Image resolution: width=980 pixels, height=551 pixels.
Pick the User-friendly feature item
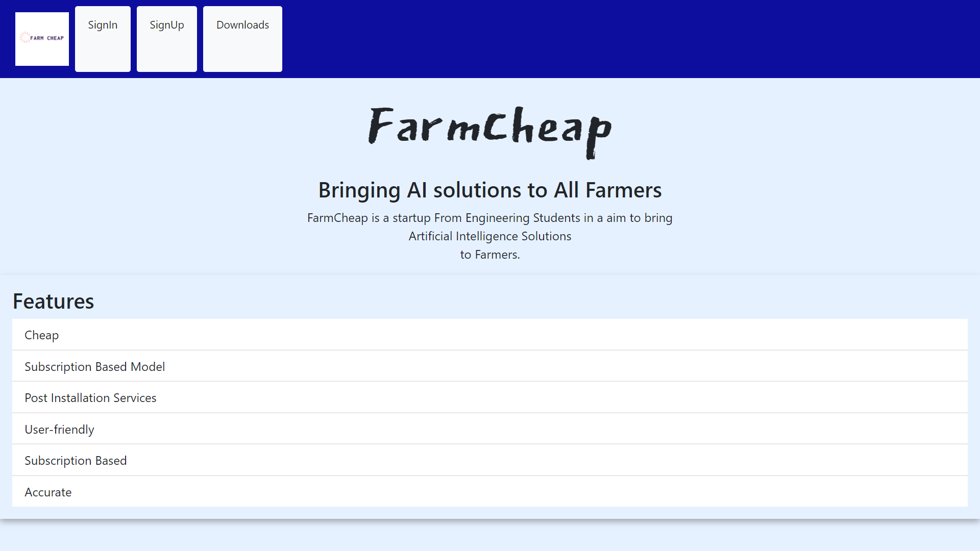(59, 430)
